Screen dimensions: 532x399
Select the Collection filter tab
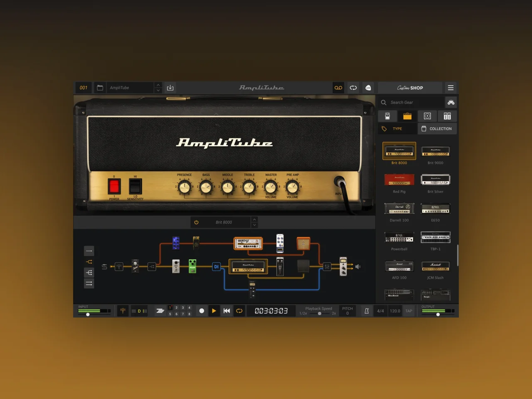pos(437,129)
